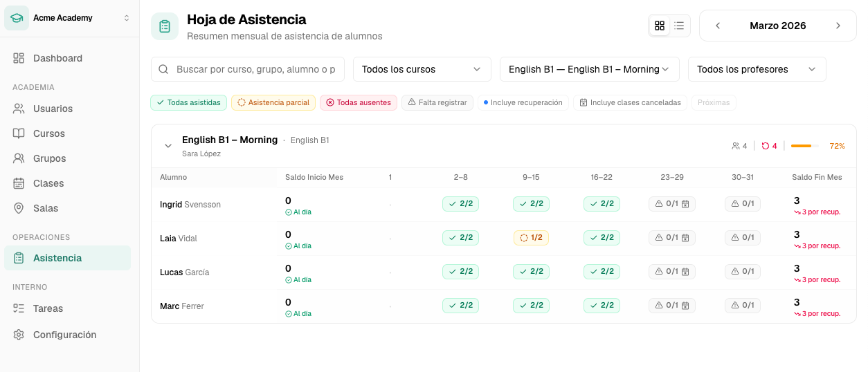Open the English B1 – Morning group dropdown
Screen dimensions: 868x372
click(x=590, y=69)
